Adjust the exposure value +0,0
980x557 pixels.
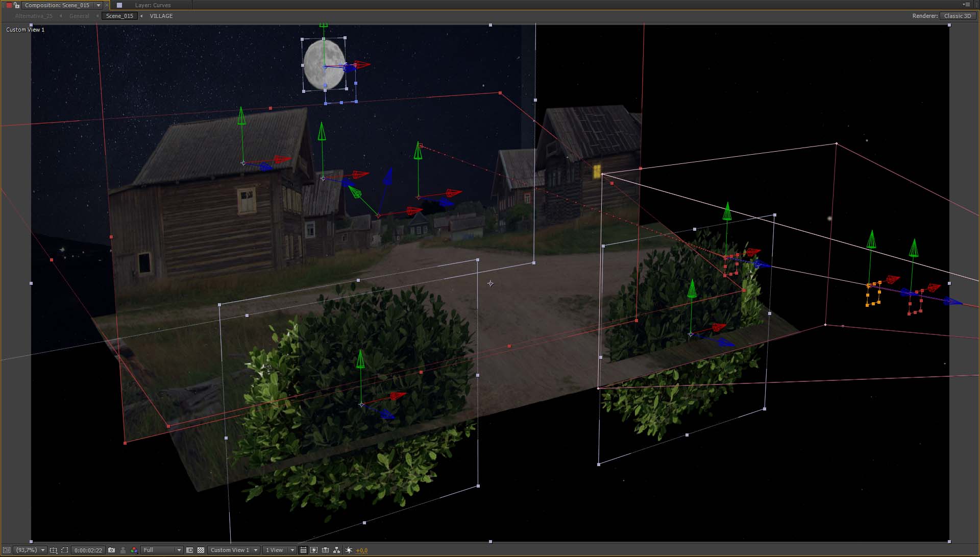click(362, 550)
